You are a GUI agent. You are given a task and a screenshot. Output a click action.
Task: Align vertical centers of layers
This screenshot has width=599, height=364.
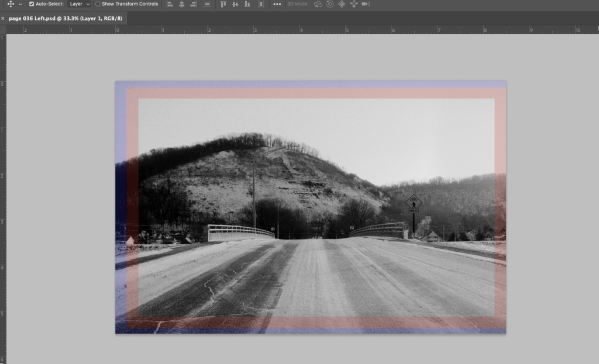coord(235,4)
